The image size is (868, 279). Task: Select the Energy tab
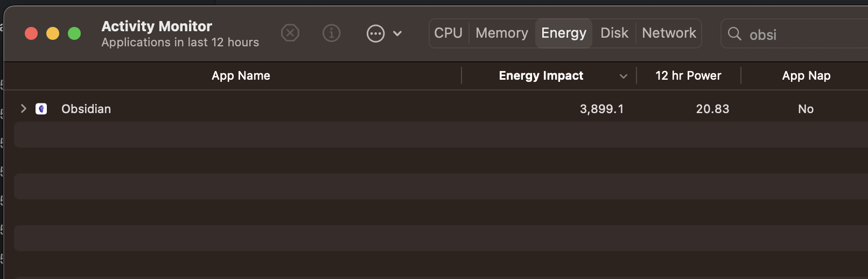(x=564, y=33)
